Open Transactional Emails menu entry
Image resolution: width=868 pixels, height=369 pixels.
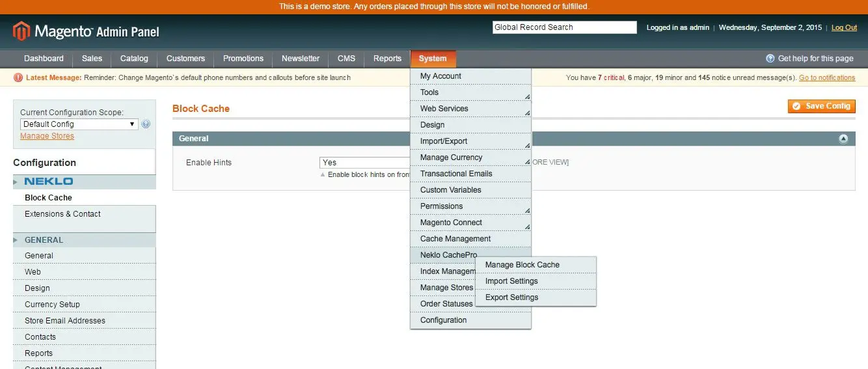pos(470,174)
